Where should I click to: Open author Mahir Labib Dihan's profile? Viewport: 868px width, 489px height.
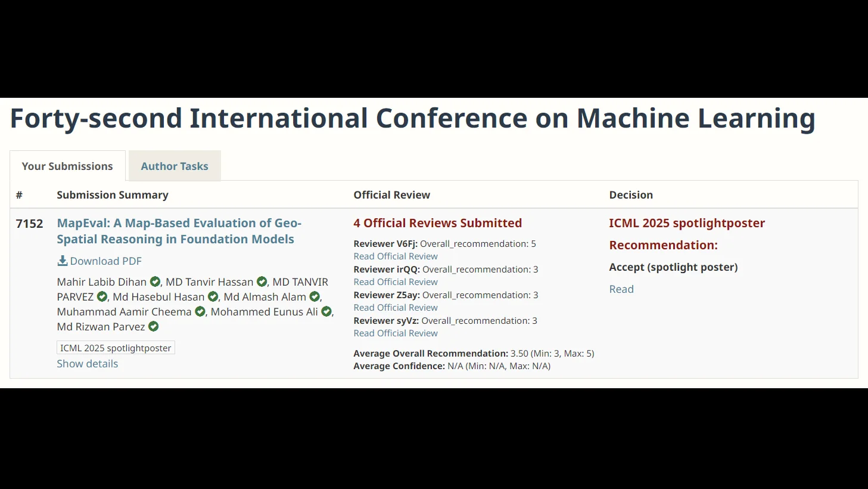point(102,281)
